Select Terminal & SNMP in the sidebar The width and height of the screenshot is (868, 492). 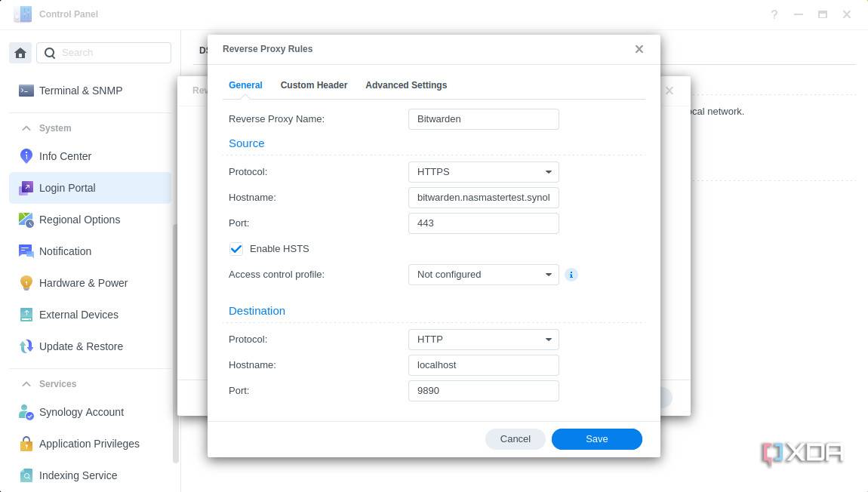point(81,91)
